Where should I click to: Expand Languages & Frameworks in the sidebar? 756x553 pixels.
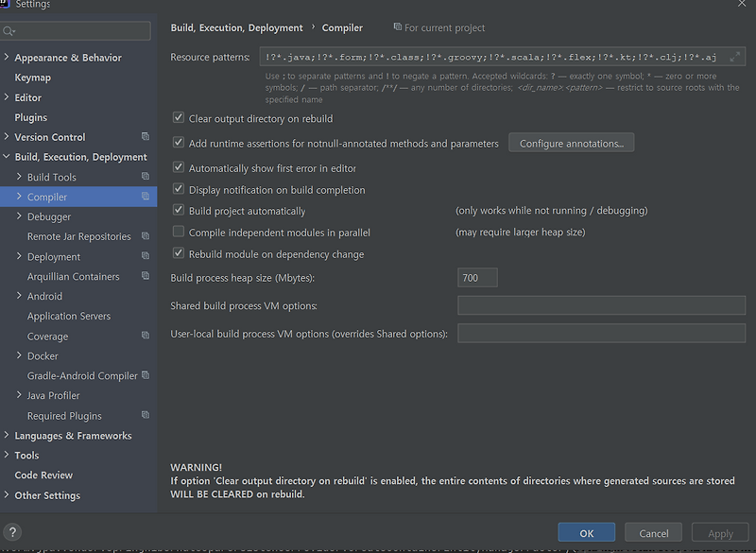pos(7,435)
